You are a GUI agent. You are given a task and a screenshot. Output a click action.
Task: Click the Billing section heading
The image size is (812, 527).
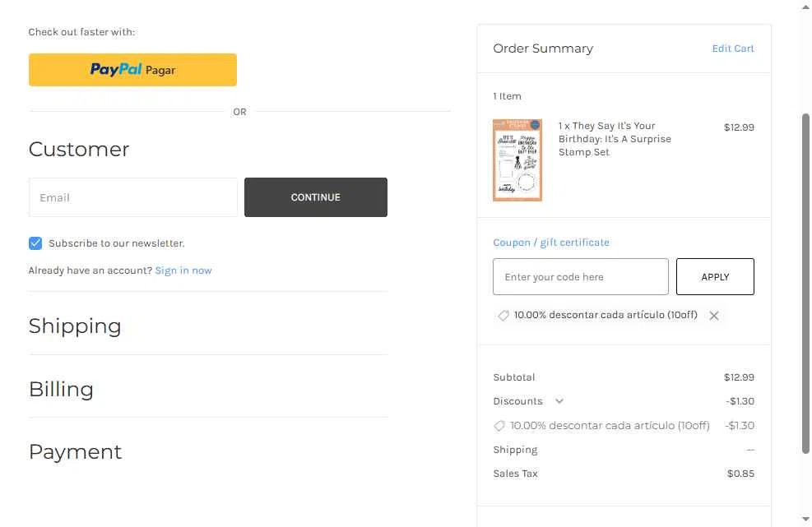click(61, 390)
